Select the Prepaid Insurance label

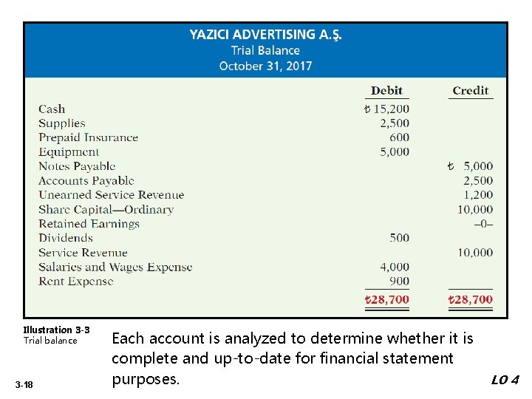click(88, 137)
